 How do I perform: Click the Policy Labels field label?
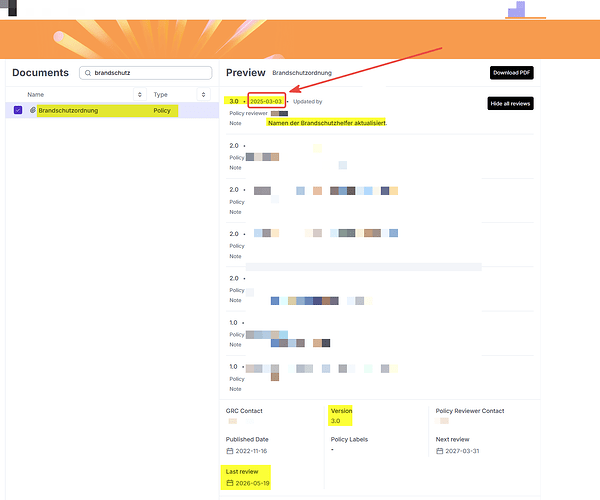pyautogui.click(x=349, y=439)
